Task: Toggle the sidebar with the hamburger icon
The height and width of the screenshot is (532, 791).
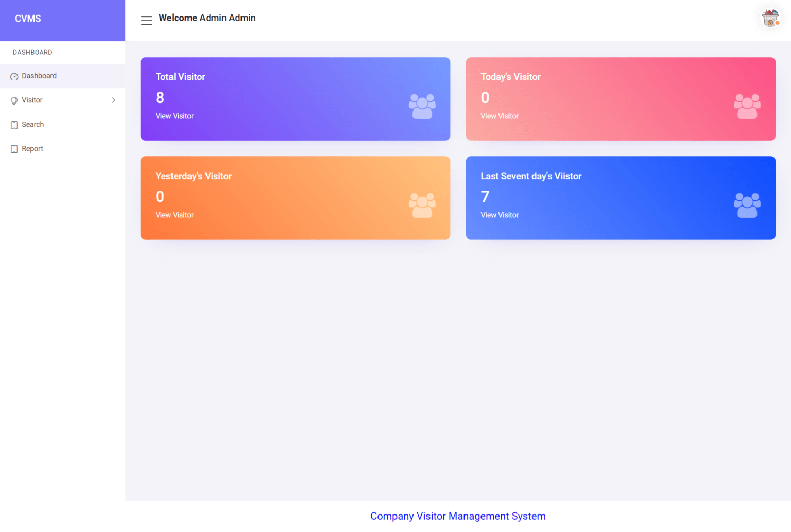Action: tap(146, 20)
